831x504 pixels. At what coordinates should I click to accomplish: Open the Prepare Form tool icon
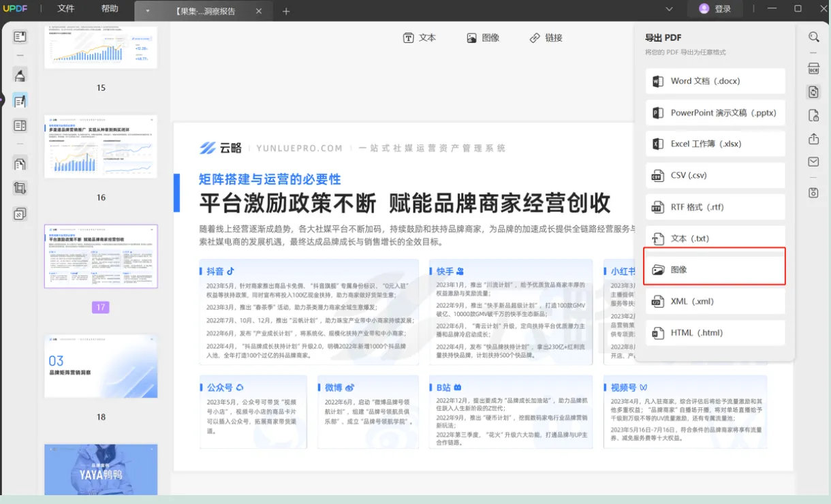(20, 126)
